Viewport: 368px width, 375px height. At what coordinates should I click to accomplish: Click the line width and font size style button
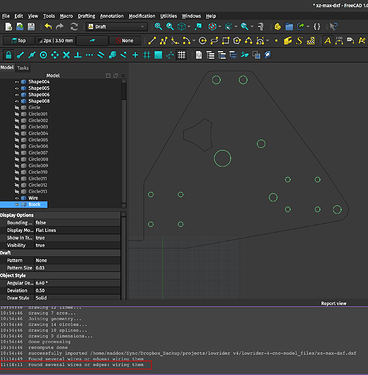click(55, 41)
